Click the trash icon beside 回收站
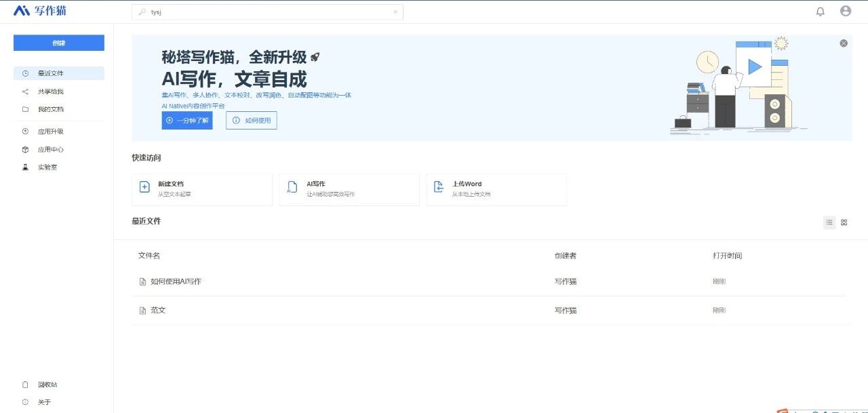This screenshot has height=413, width=868. [26, 385]
